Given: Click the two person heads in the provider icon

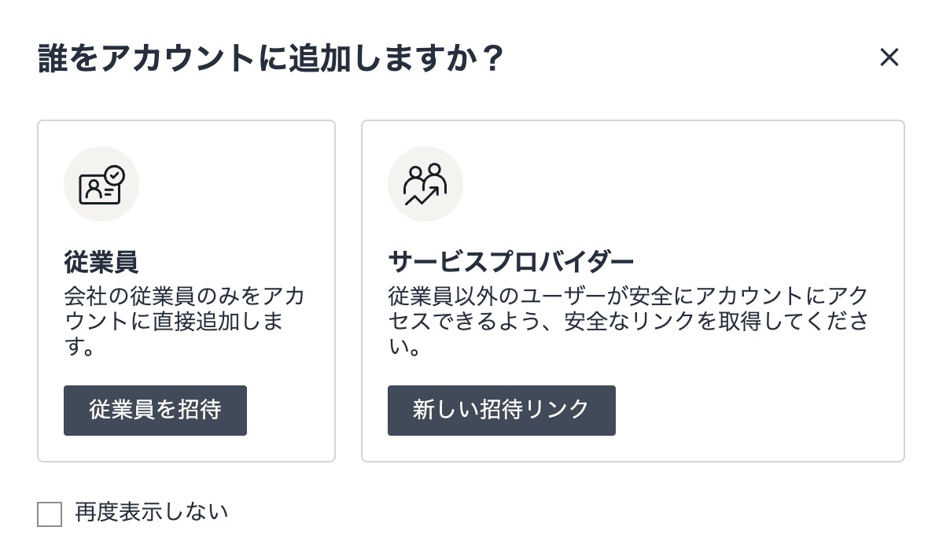Looking at the screenshot, I should [x=425, y=173].
